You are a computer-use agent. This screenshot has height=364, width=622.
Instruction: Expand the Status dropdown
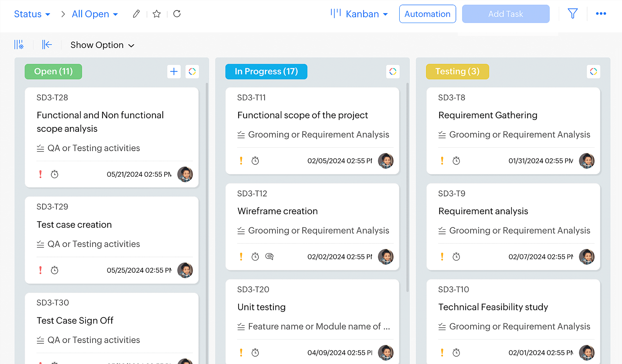coord(32,14)
